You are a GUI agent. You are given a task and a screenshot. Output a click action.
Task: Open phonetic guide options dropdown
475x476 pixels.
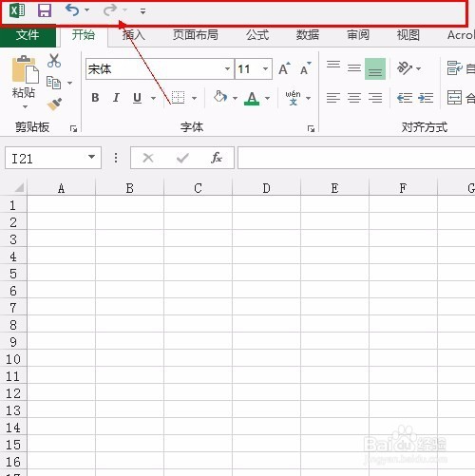[309, 98]
